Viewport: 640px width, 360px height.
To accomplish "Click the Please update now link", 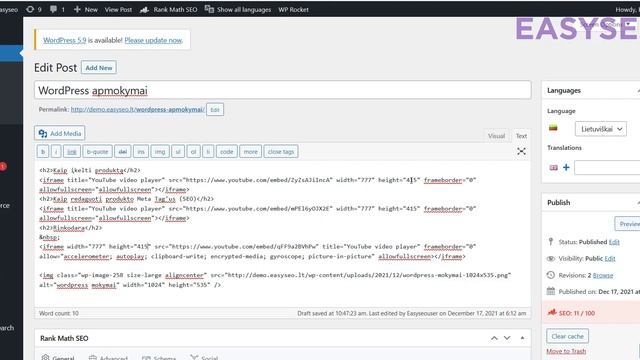I will click(153, 40).
